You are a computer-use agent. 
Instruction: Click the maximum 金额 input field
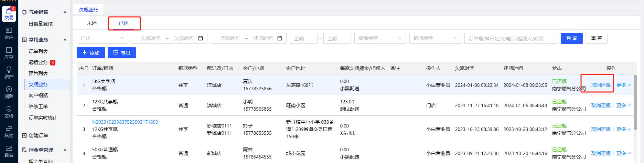tap(337, 38)
